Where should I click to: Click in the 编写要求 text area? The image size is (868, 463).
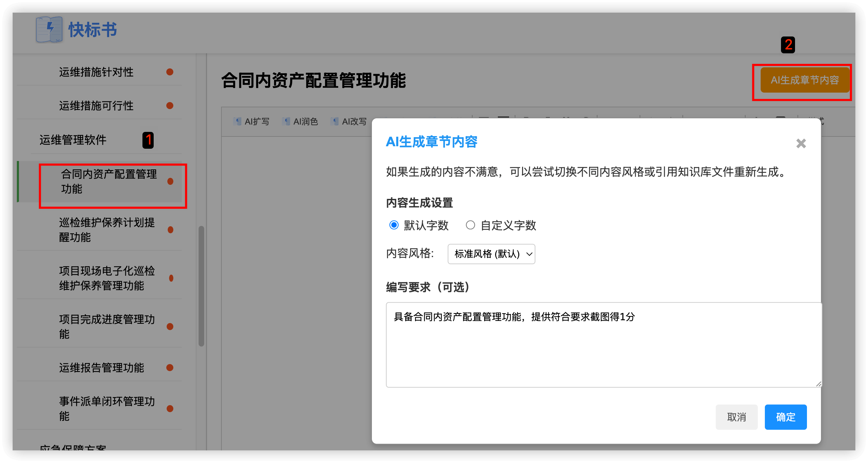604,344
